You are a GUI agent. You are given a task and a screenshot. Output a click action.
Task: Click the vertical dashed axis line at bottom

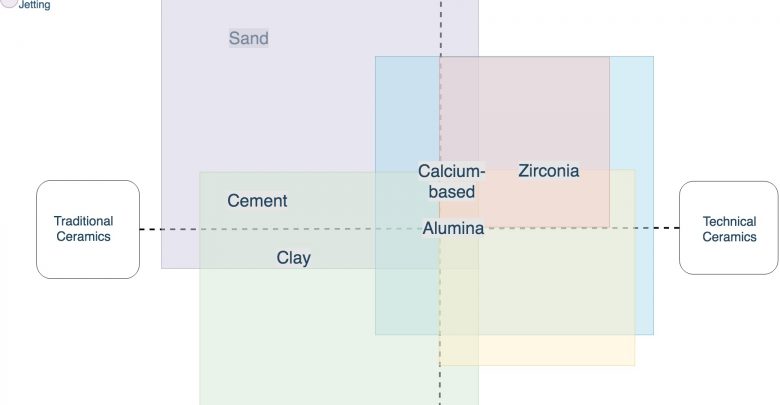tap(440, 385)
